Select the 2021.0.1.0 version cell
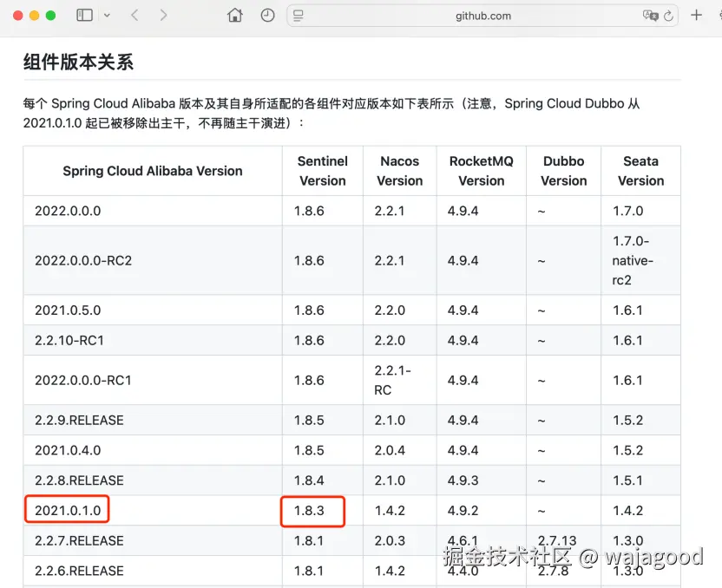The image size is (722, 588). pyautogui.click(x=153, y=510)
